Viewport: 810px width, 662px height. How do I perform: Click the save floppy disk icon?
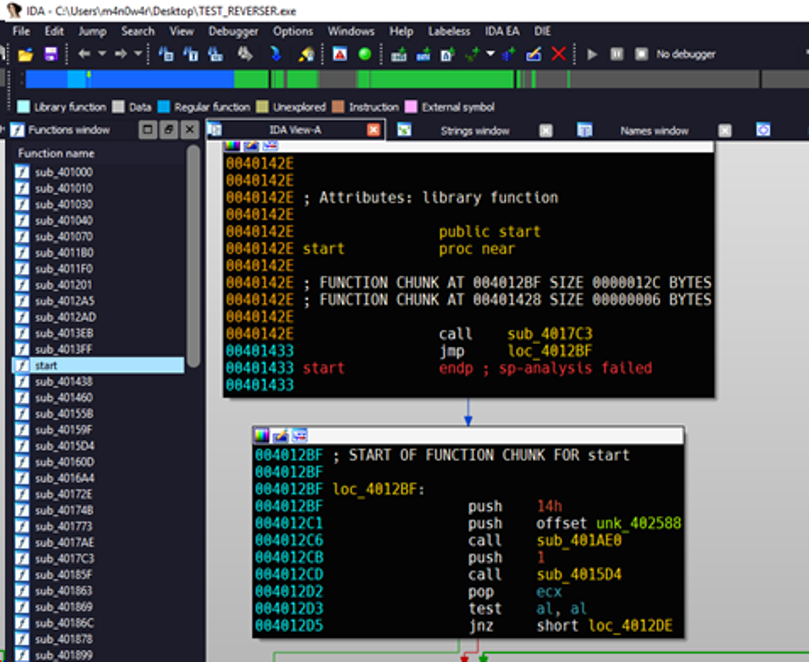pyautogui.click(x=50, y=54)
